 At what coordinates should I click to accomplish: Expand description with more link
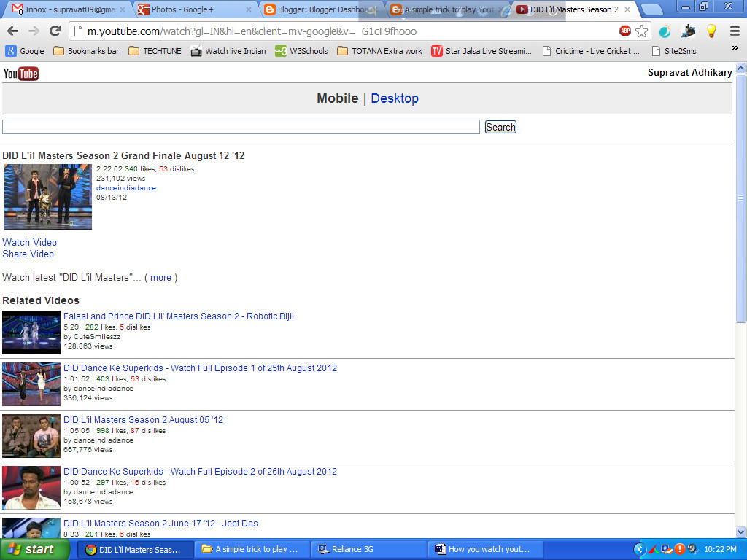point(160,278)
